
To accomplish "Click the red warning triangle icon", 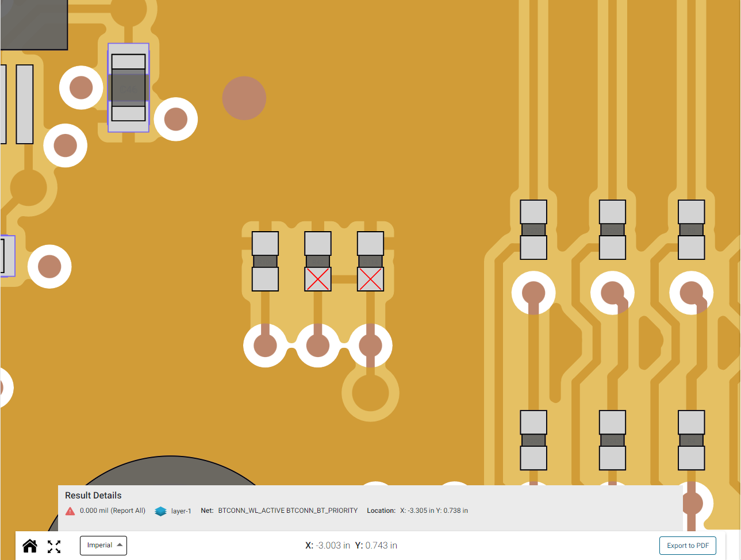I will click(x=70, y=511).
